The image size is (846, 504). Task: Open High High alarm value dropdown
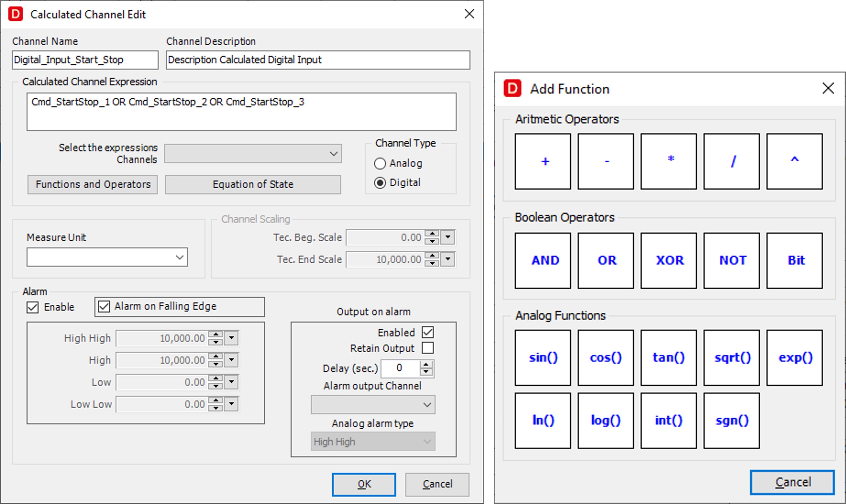(231, 338)
